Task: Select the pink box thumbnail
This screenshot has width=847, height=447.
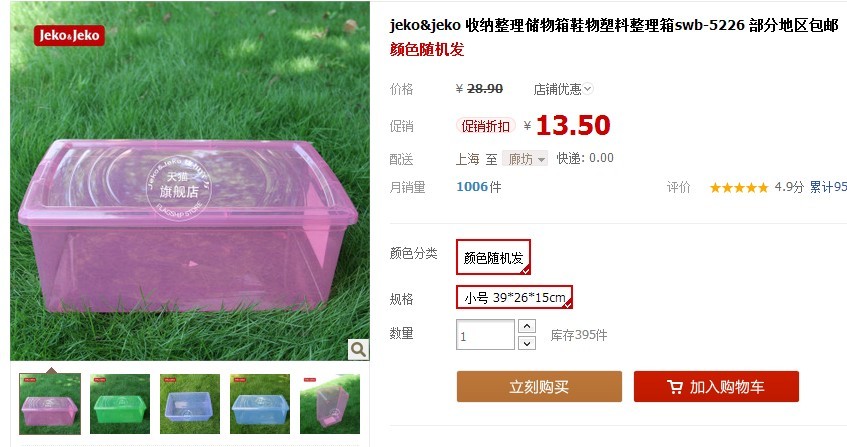Action: (x=50, y=404)
